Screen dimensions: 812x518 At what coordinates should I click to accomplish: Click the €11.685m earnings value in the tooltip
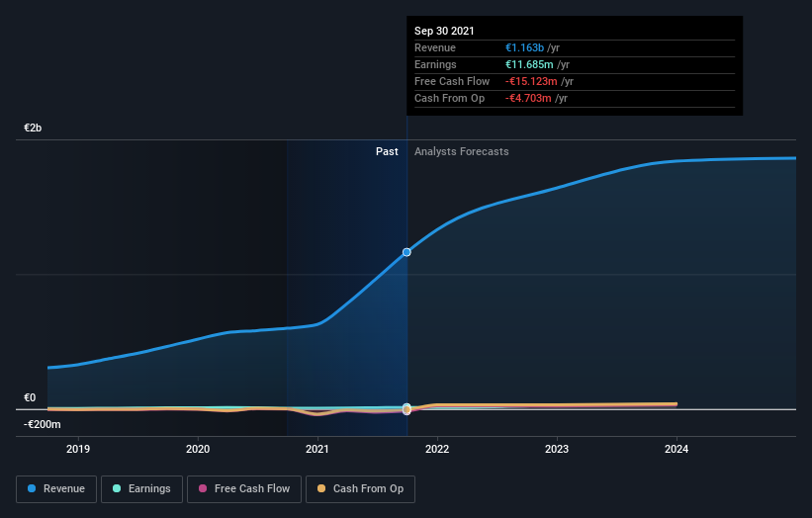point(529,64)
